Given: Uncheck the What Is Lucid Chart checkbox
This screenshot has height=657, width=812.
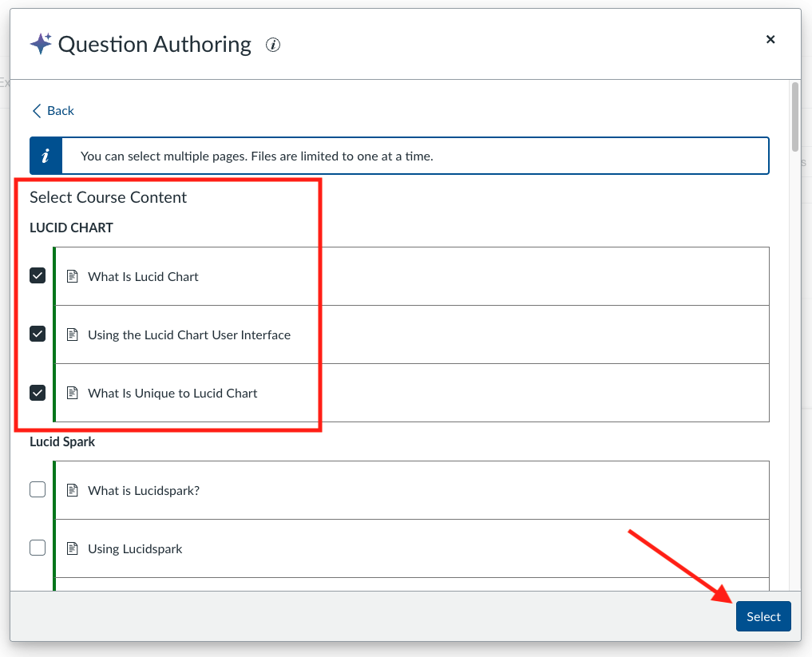Looking at the screenshot, I should pyautogui.click(x=38, y=276).
